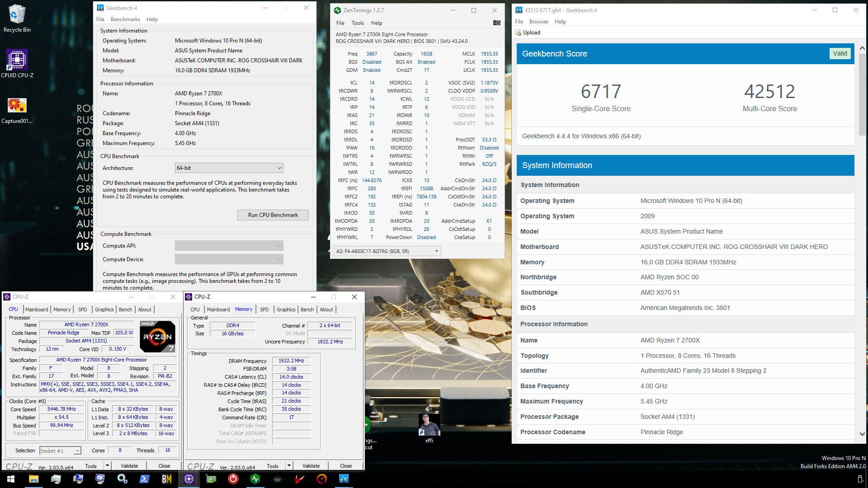The image size is (868, 488).
Task: Click the Upload icon in Geekbench results
Action: click(x=518, y=33)
